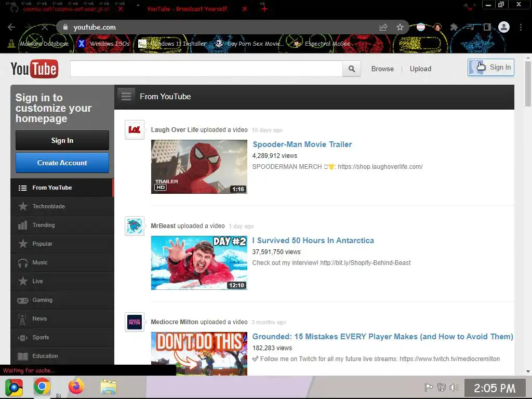Screen dimensions: 532x399
Task: Select Trending in the guide
Action: (62, 225)
